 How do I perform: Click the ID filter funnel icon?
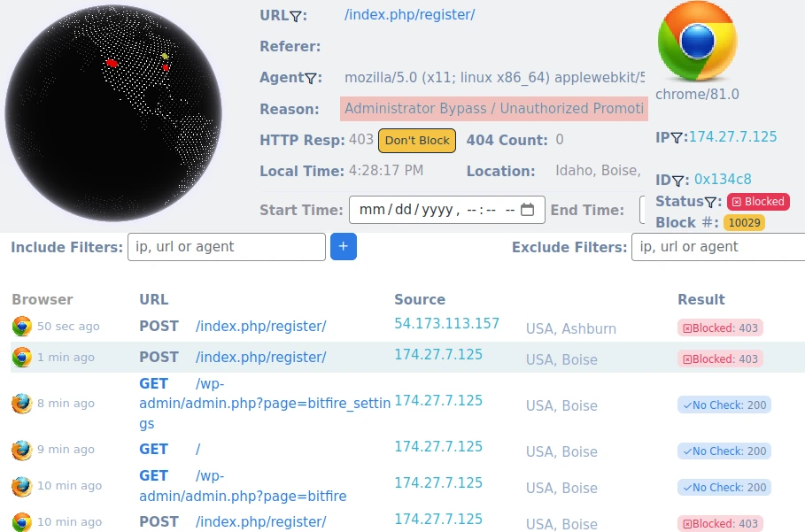coord(680,181)
